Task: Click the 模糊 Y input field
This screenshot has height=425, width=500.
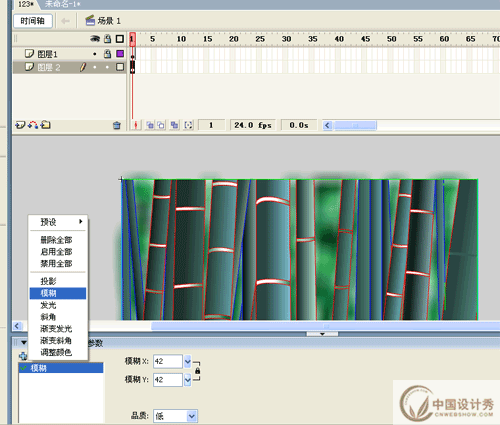Action: 168,380
